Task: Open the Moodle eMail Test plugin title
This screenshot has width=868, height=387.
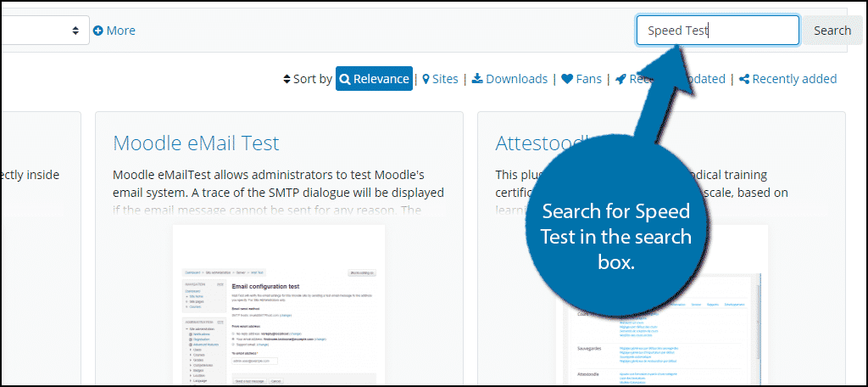Action: point(196,143)
